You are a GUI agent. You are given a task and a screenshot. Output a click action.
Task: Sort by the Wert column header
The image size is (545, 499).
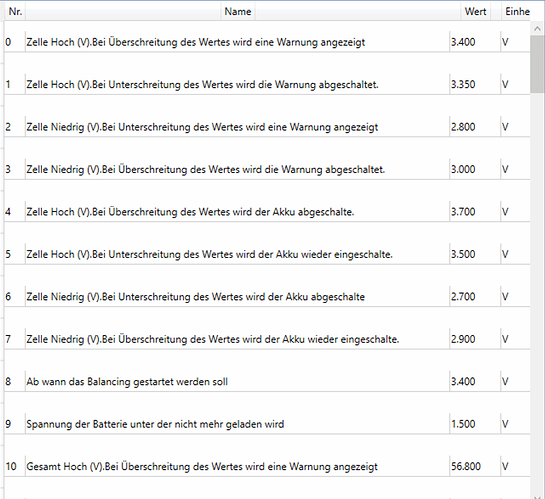pos(475,11)
